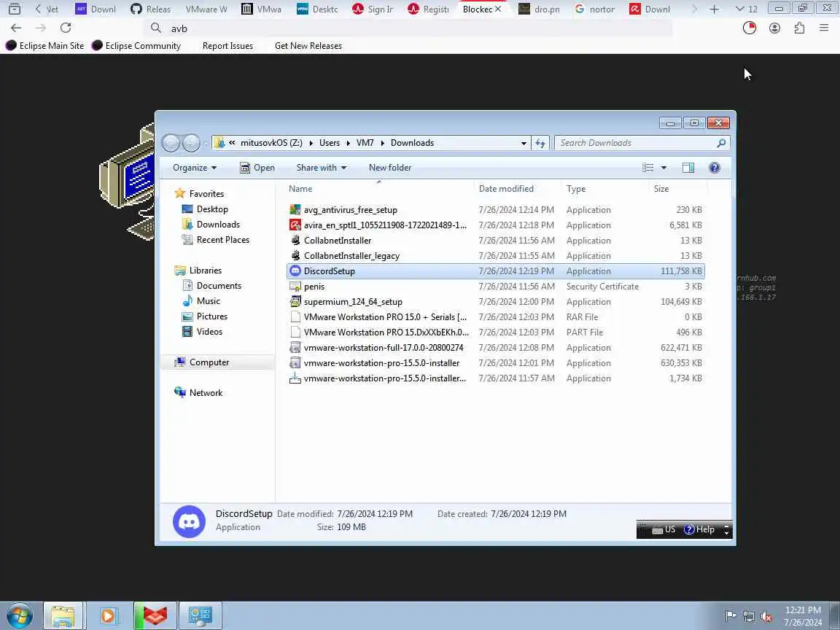Click the browser reload button

tap(66, 28)
